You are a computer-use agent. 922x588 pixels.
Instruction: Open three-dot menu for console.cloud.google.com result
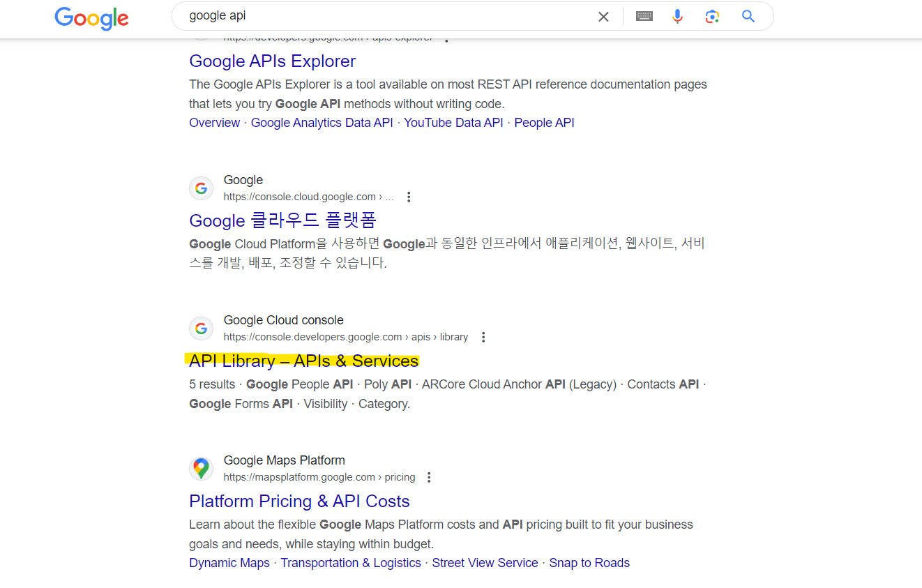(x=409, y=197)
